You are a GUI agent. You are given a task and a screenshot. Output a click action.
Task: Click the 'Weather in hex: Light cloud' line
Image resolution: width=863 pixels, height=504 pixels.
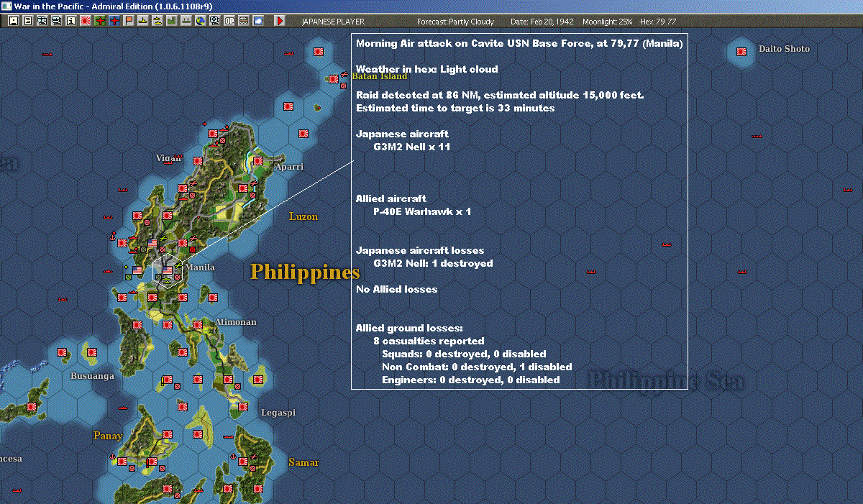[427, 70]
